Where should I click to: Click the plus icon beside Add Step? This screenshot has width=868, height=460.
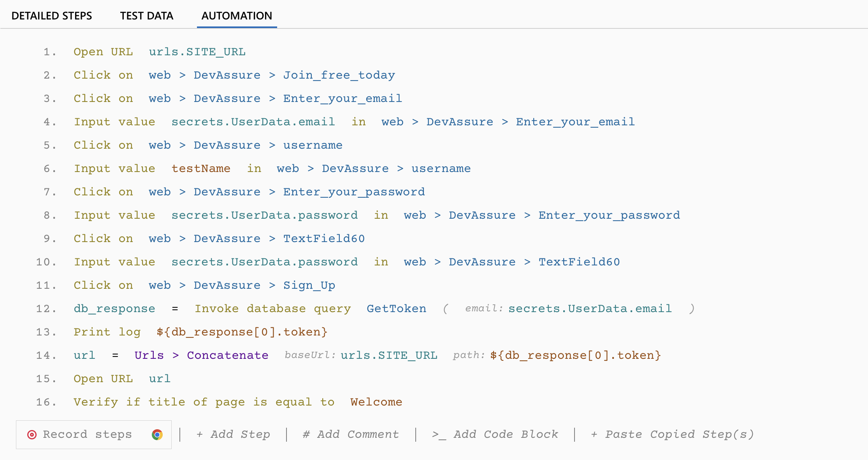[201, 434]
